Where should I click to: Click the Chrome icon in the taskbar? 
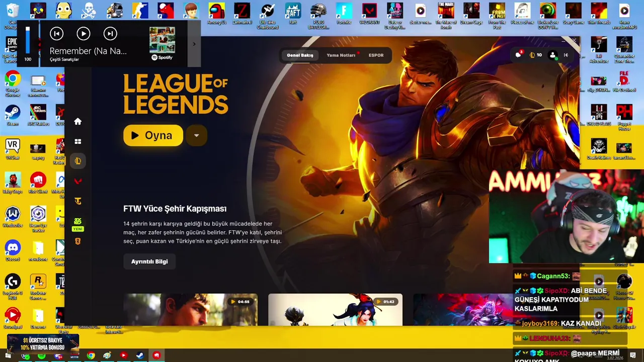91,355
